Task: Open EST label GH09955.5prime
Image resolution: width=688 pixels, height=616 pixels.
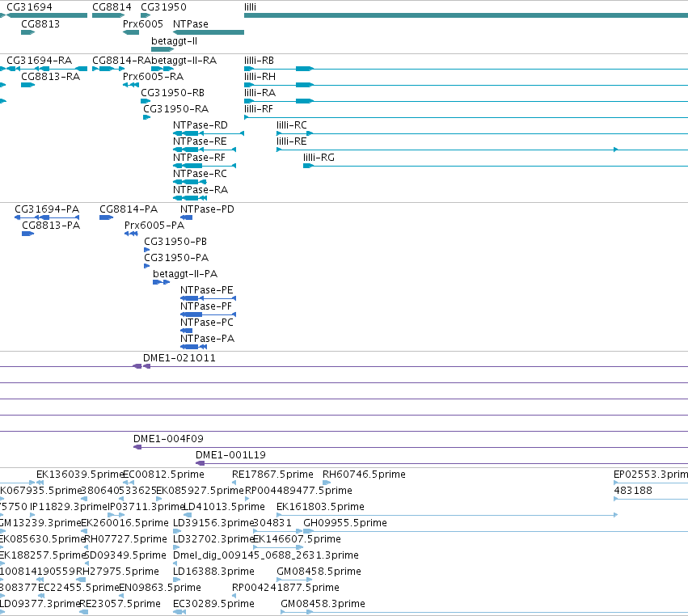Action: click(x=345, y=523)
